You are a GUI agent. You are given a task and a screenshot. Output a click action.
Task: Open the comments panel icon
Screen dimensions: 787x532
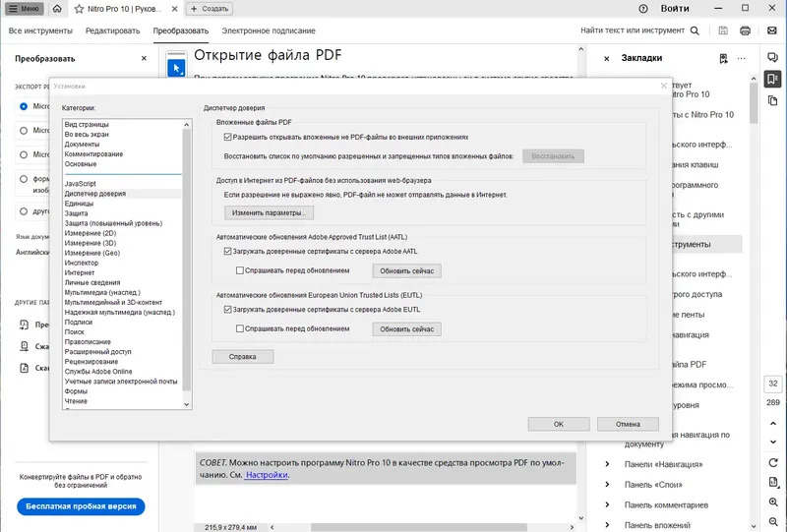pyautogui.click(x=773, y=57)
